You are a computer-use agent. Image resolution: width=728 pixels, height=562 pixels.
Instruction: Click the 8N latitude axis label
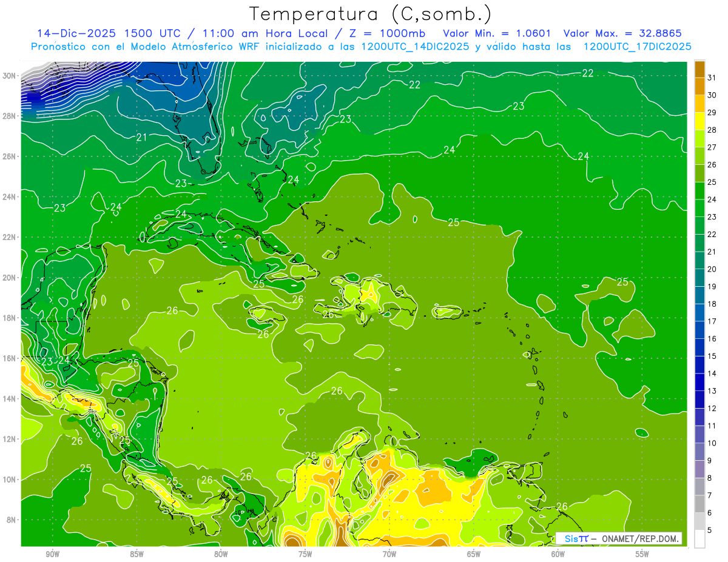pos(11,520)
